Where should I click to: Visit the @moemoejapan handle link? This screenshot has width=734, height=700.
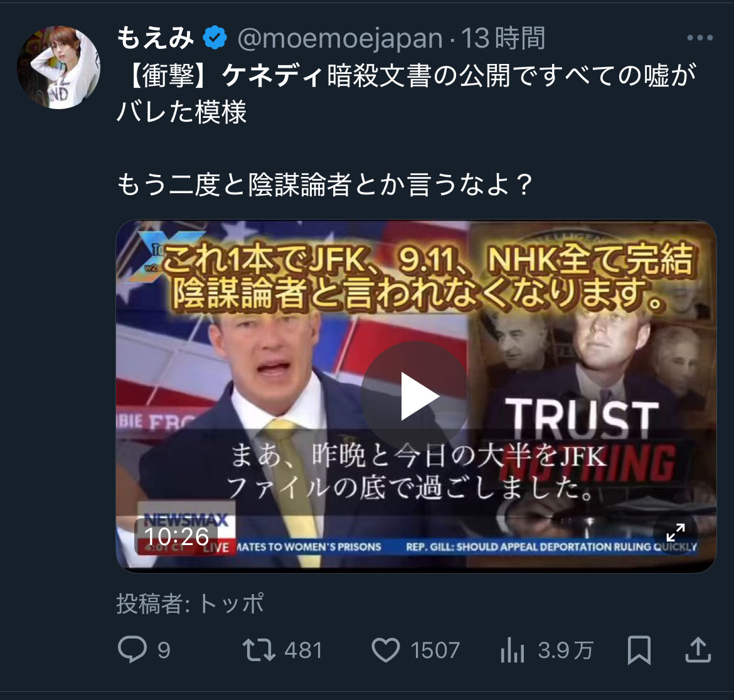[340, 38]
